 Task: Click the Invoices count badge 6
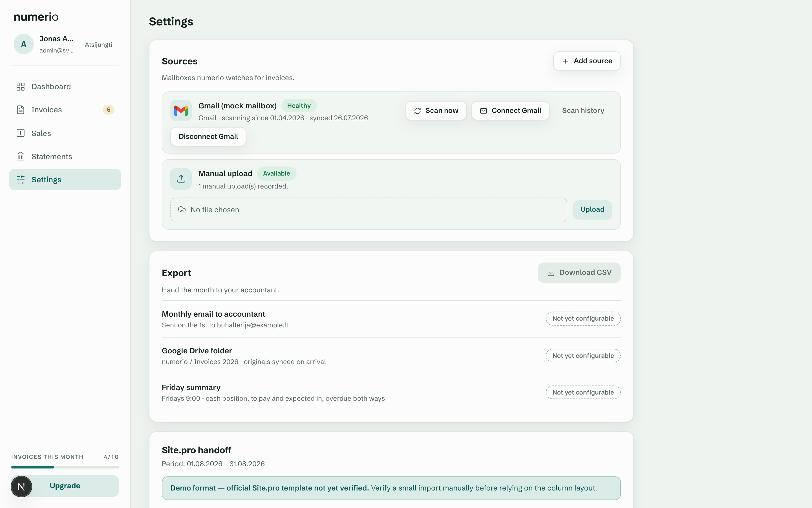108,110
